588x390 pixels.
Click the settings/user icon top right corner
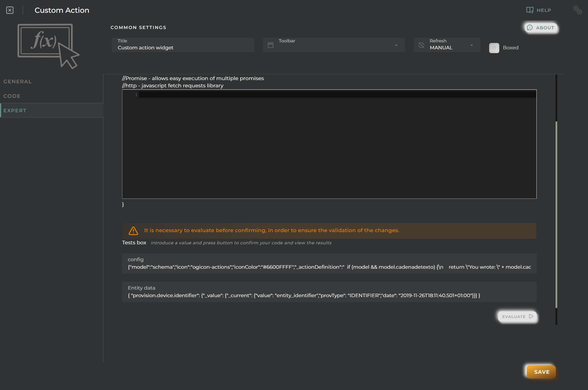pyautogui.click(x=577, y=10)
